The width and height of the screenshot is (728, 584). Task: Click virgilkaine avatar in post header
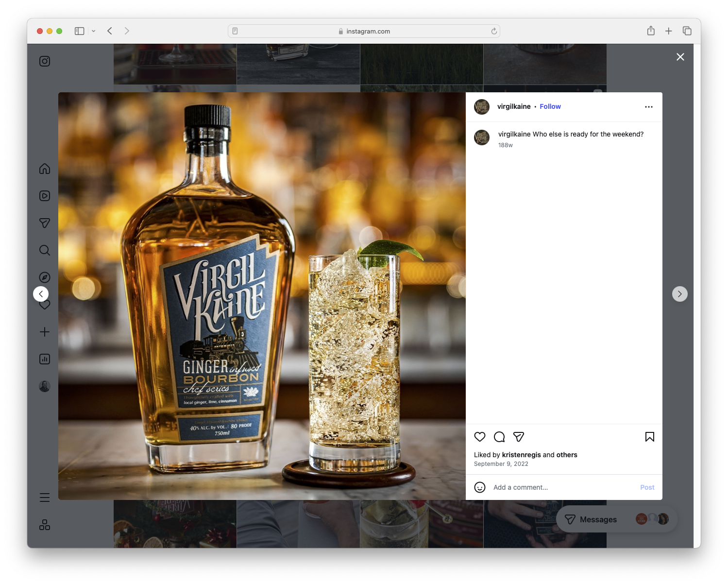pos(482,107)
